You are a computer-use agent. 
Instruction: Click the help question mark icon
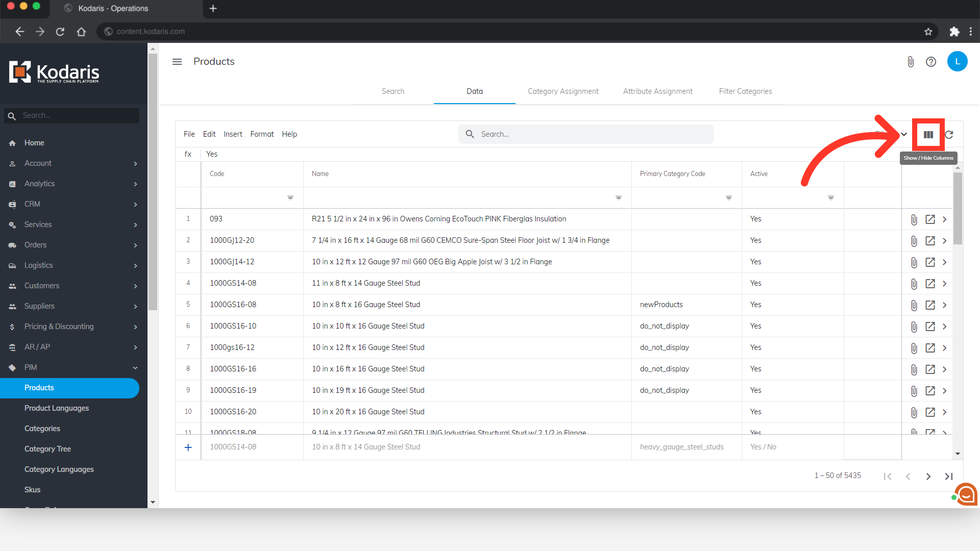pos(931,62)
